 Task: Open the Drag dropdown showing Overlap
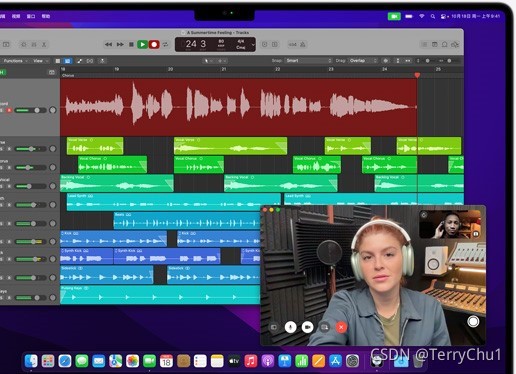[x=363, y=61]
